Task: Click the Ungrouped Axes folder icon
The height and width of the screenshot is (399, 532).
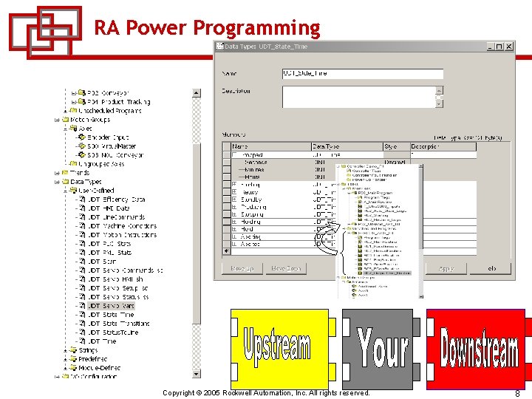Action: pyautogui.click(x=73, y=163)
